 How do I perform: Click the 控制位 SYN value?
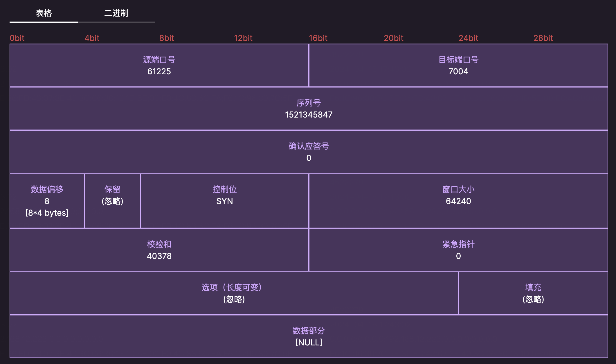pos(225,201)
